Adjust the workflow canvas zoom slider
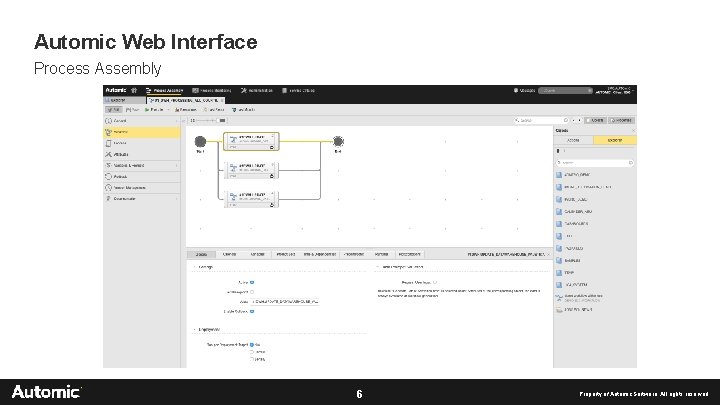The height and width of the screenshot is (405, 720). click(206, 120)
